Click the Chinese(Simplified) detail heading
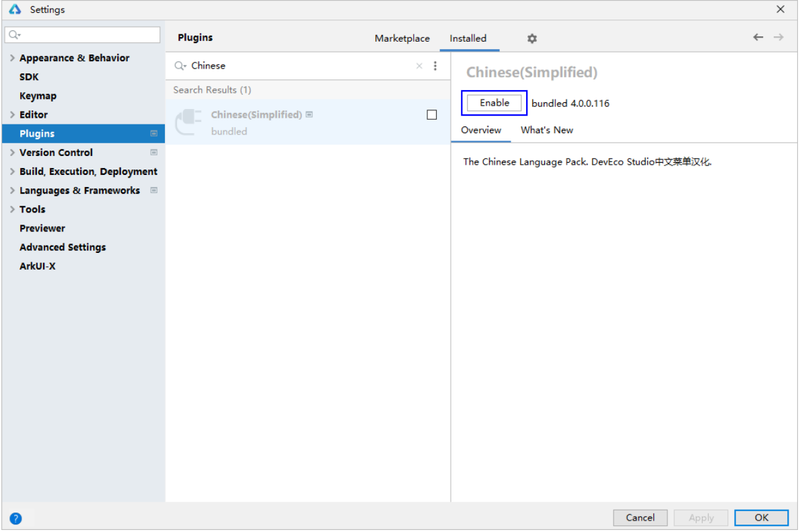The height and width of the screenshot is (532, 800). point(531,73)
